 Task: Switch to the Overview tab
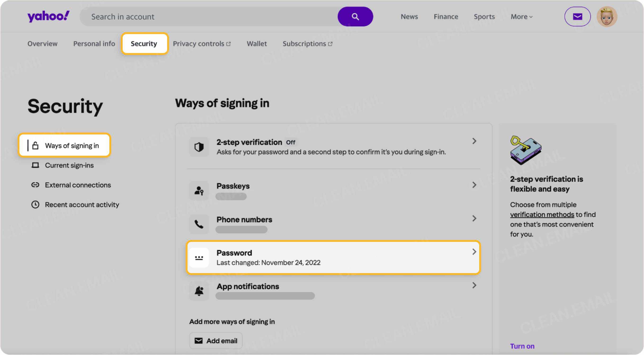click(43, 44)
